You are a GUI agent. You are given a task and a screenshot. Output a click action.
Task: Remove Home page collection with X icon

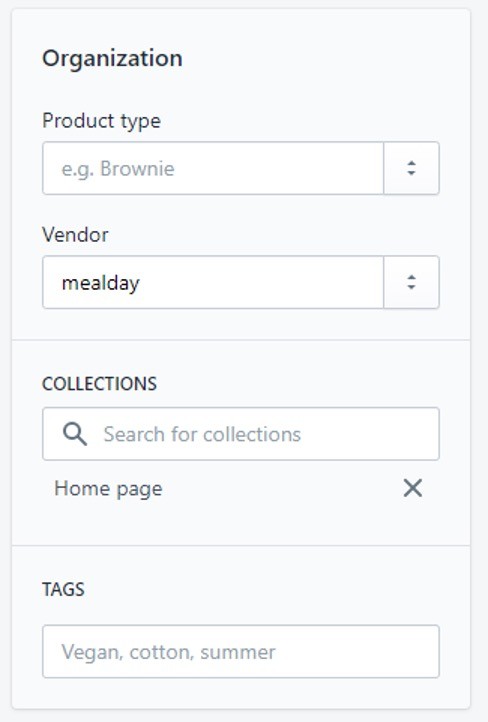tap(412, 488)
